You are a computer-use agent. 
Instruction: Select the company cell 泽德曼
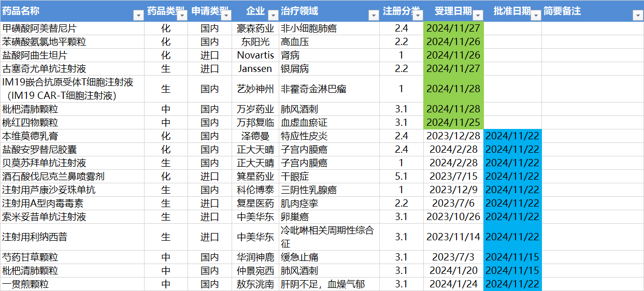click(x=255, y=136)
